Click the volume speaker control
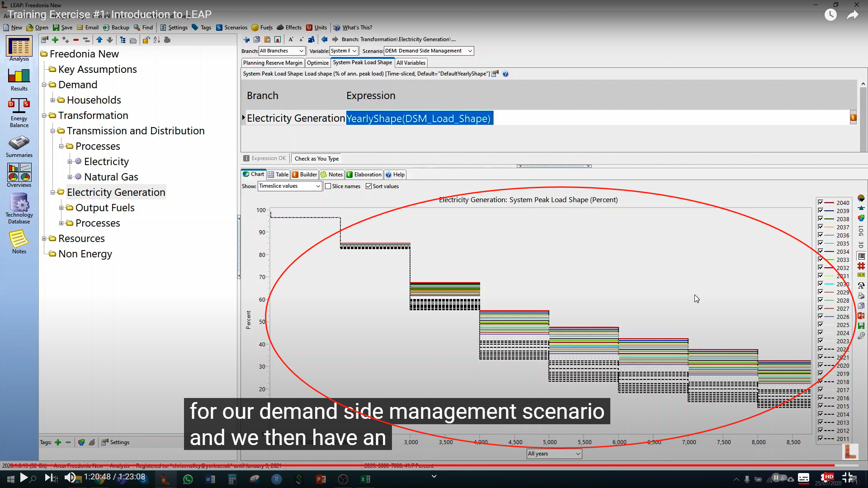Image resolution: width=868 pixels, height=488 pixels. (70, 477)
